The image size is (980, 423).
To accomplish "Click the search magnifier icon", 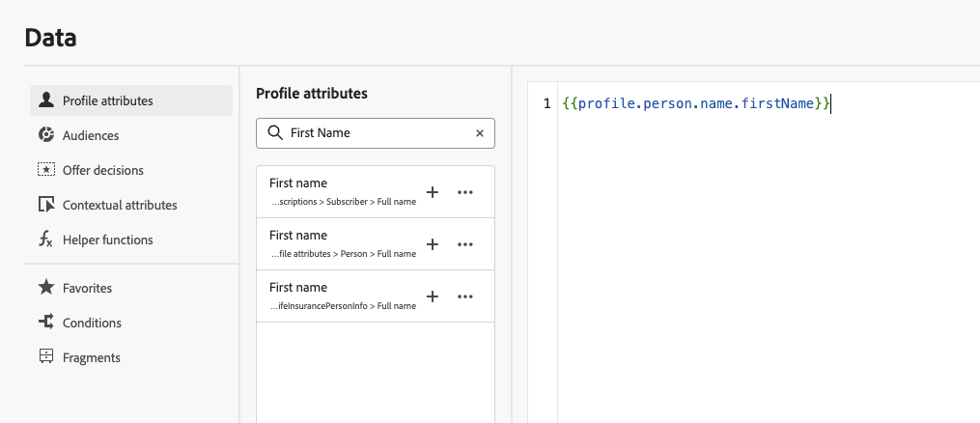I will (x=274, y=132).
